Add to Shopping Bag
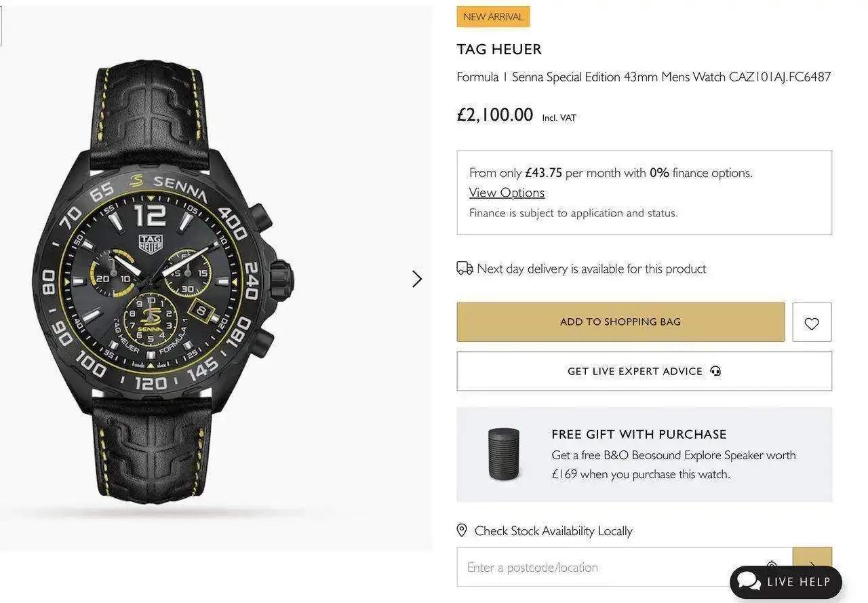The width and height of the screenshot is (868, 603). (x=620, y=322)
